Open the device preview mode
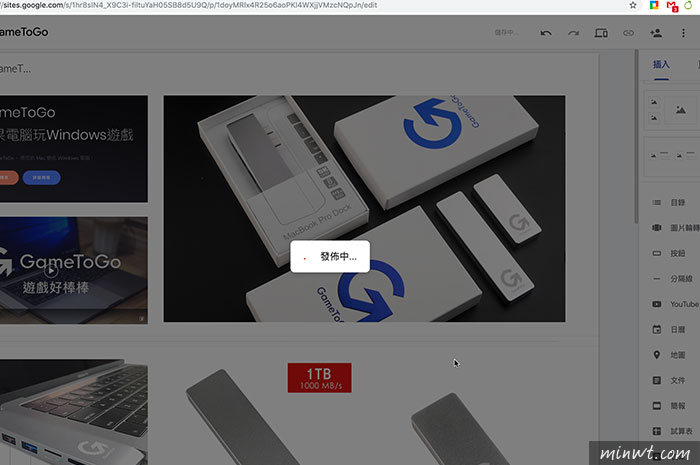The width and height of the screenshot is (700, 465). [x=601, y=33]
